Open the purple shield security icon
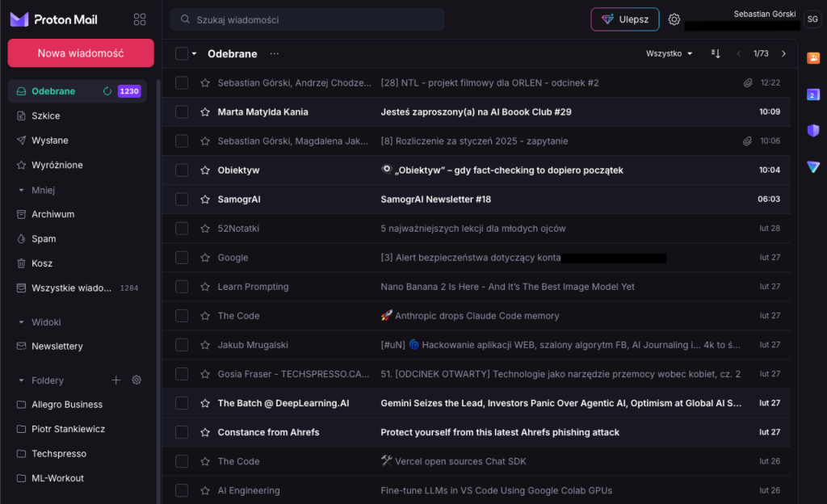The height and width of the screenshot is (504, 827). (x=813, y=130)
